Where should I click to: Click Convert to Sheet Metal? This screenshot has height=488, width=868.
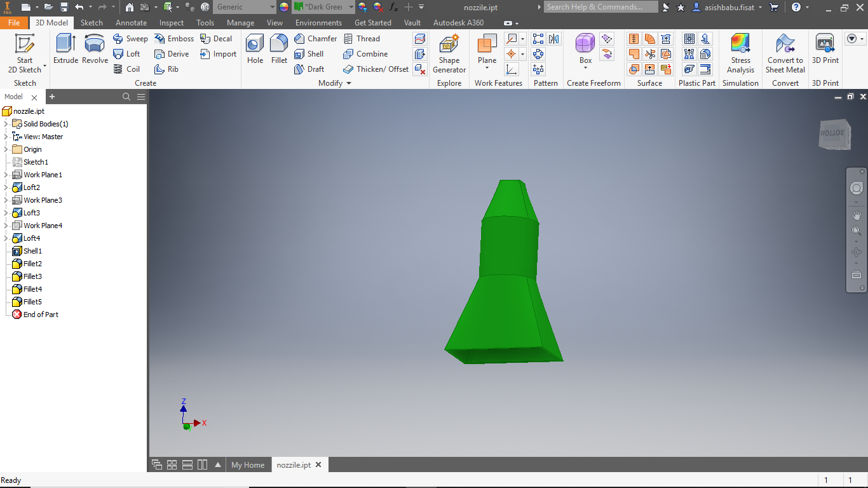785,53
